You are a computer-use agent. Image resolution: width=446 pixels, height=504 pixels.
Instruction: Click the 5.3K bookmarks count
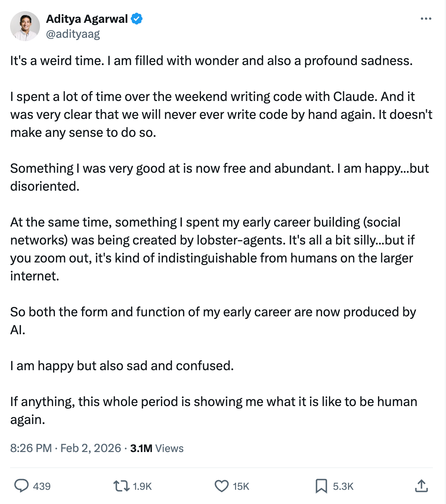pos(343,486)
